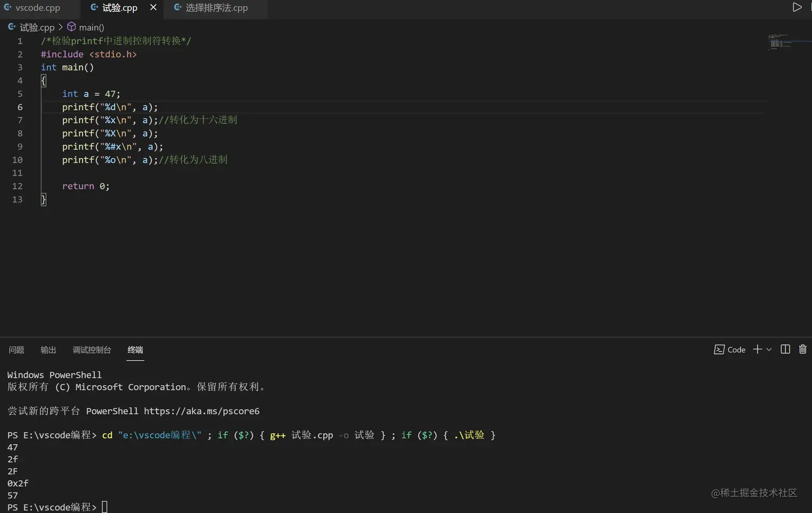The width and height of the screenshot is (812, 513).
Task: Close the 试验.cpp editor tab
Action: point(153,8)
